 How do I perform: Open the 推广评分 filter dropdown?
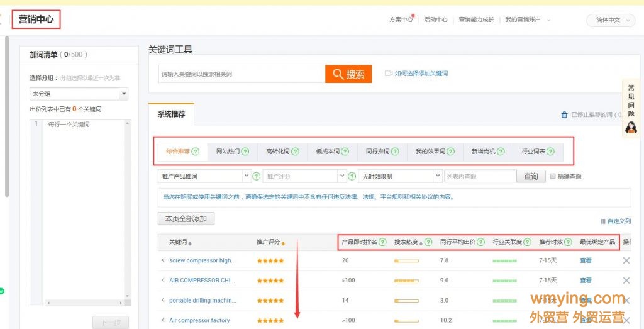click(x=304, y=176)
